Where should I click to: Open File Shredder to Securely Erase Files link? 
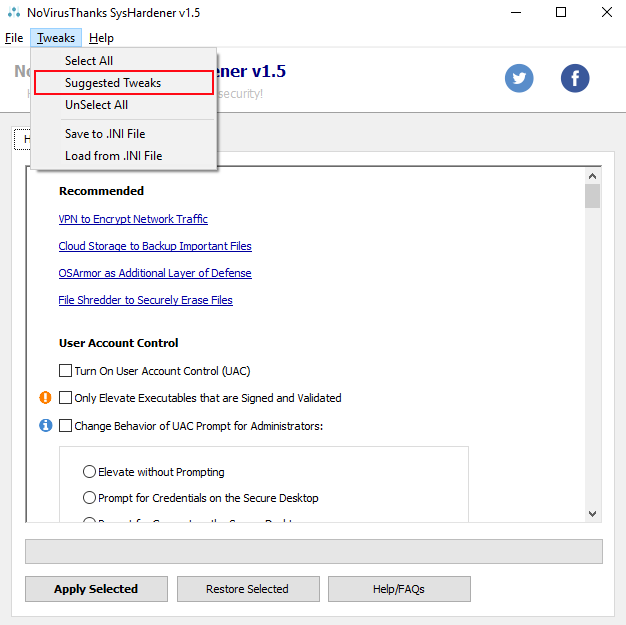pyautogui.click(x=145, y=300)
